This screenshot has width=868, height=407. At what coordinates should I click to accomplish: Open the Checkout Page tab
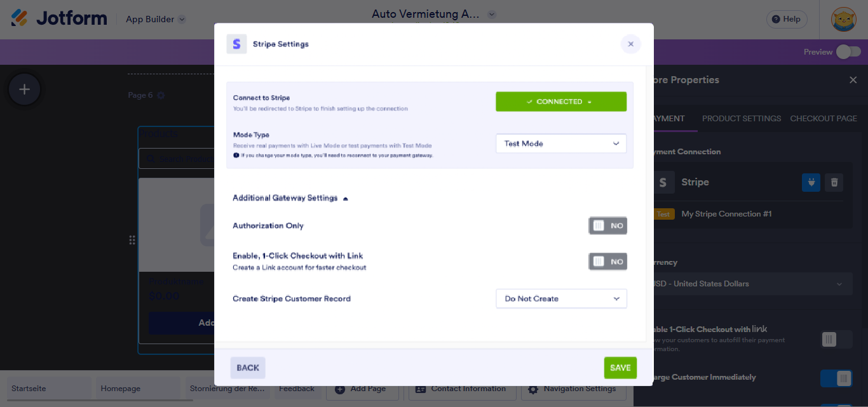point(824,118)
